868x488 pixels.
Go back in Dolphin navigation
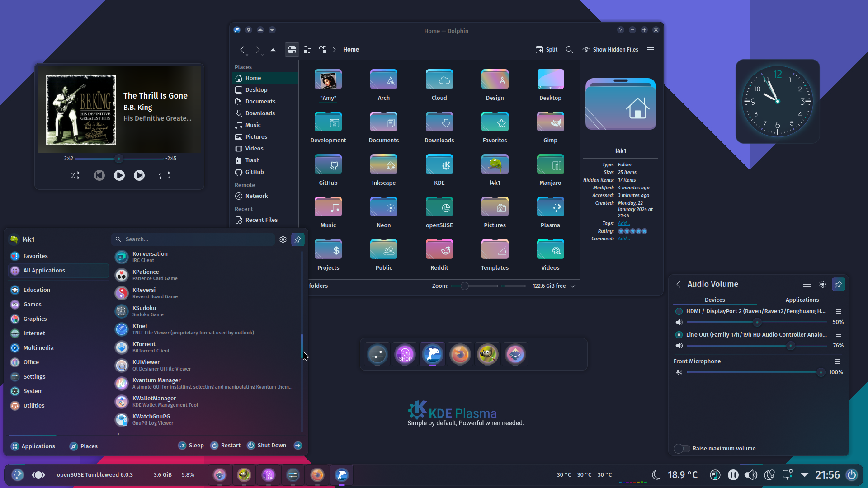[x=243, y=50]
